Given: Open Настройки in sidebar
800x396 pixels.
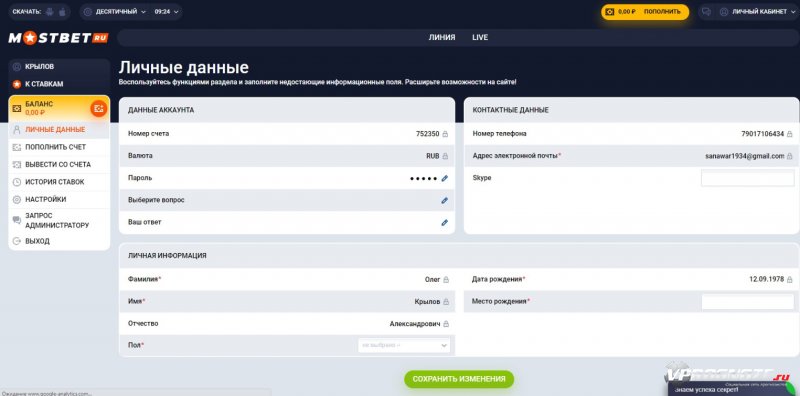Looking at the screenshot, I should (x=59, y=200).
